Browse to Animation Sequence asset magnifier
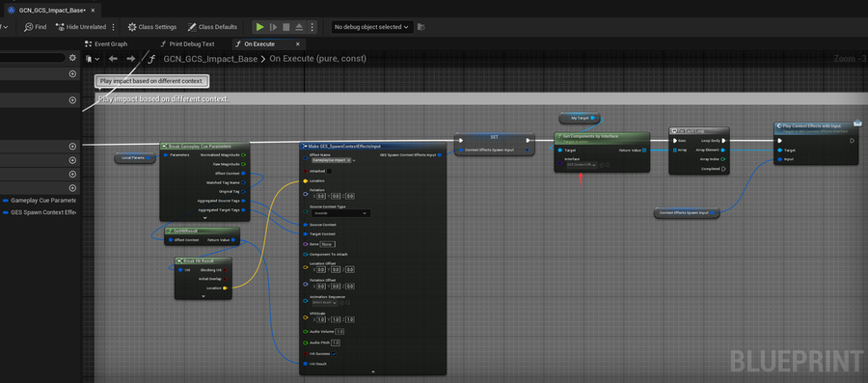The image size is (868, 383). [347, 303]
